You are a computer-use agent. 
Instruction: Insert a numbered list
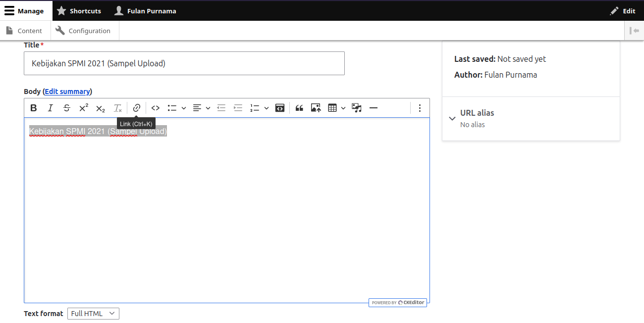tap(255, 108)
